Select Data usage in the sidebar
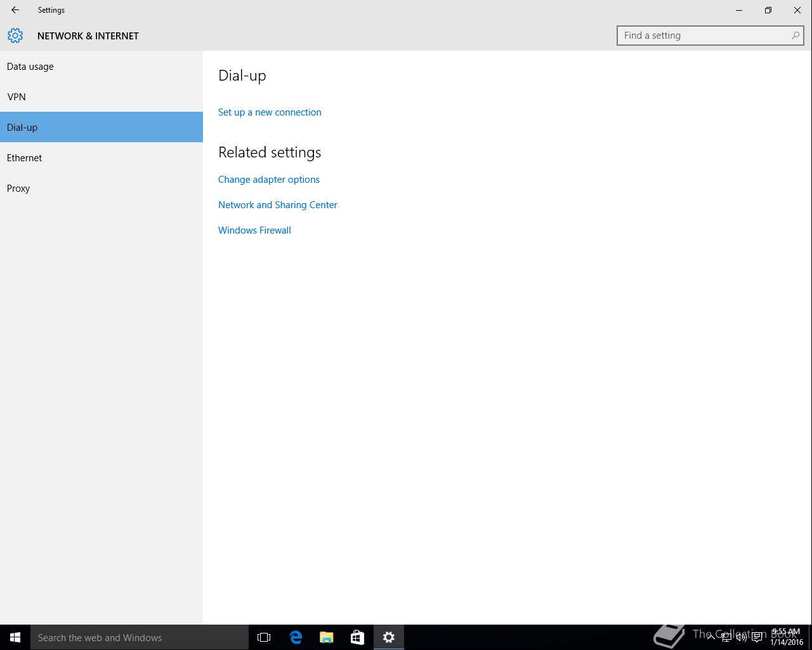 [x=101, y=66]
